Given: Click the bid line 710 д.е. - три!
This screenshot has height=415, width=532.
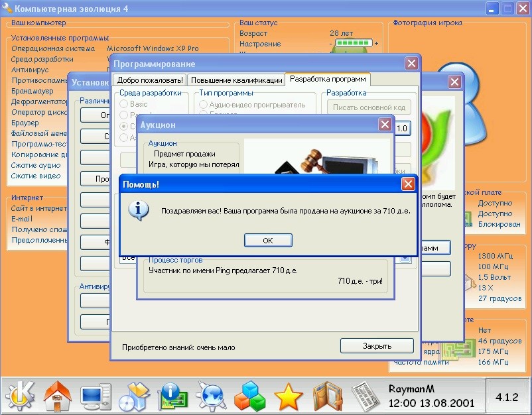Looking at the screenshot, I should coord(360,280).
